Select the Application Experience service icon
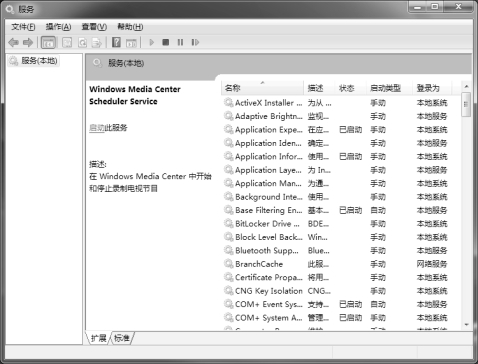The height and width of the screenshot is (364, 478). 228,129
